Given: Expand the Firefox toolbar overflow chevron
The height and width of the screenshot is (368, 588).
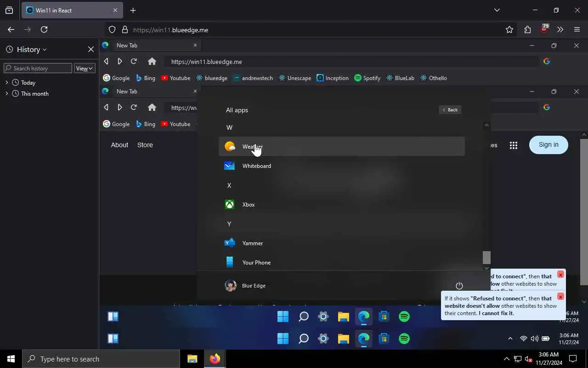Looking at the screenshot, I should click(560, 29).
